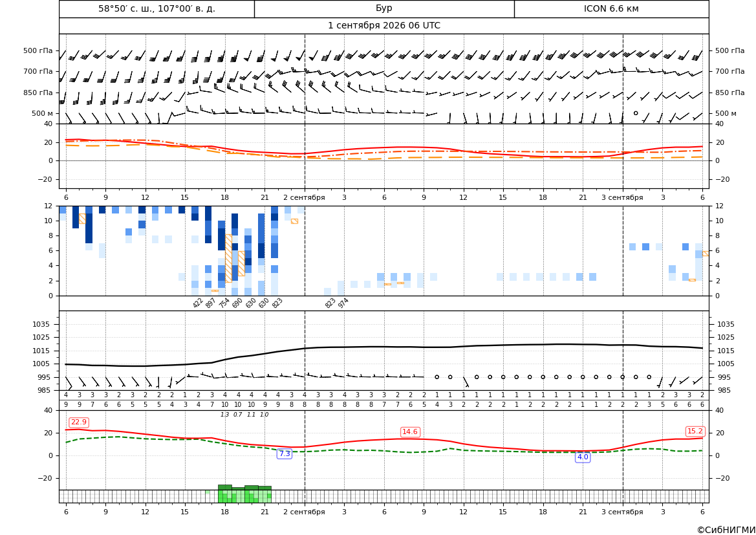Click the blue 7.3 minimum label

coord(285,454)
